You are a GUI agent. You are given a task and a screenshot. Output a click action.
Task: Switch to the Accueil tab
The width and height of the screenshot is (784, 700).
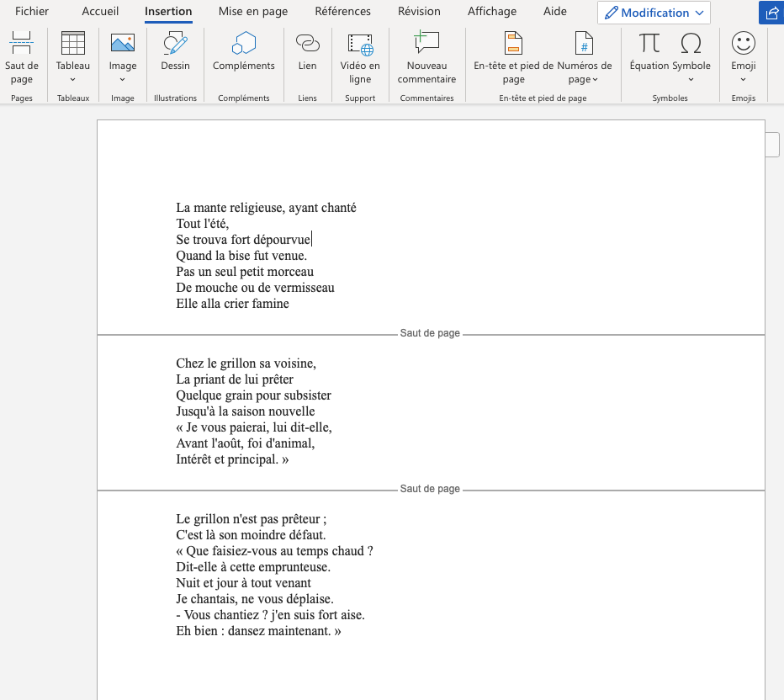(100, 12)
